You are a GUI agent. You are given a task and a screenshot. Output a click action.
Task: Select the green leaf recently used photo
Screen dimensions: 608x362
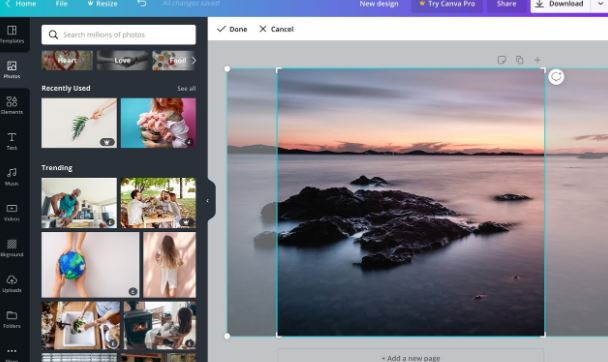(x=79, y=123)
